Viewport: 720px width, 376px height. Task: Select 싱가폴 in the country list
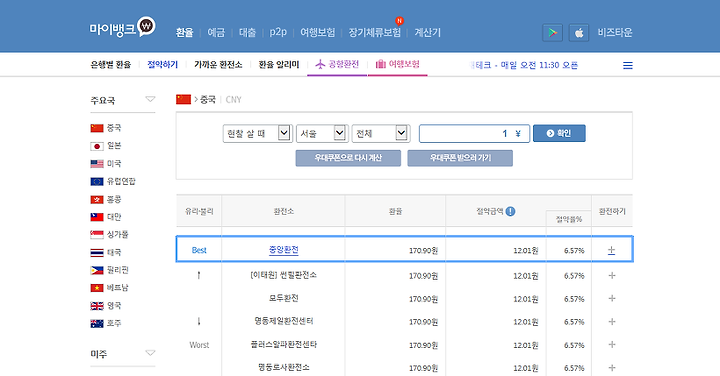click(x=118, y=235)
